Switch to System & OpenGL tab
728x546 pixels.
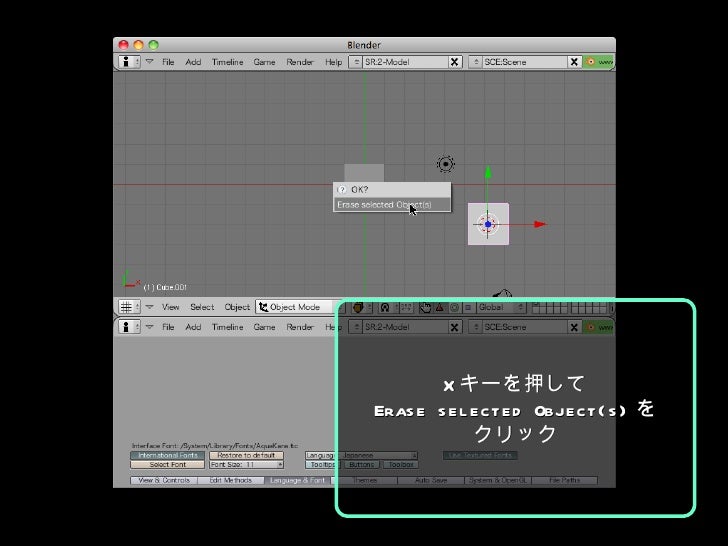click(x=498, y=480)
